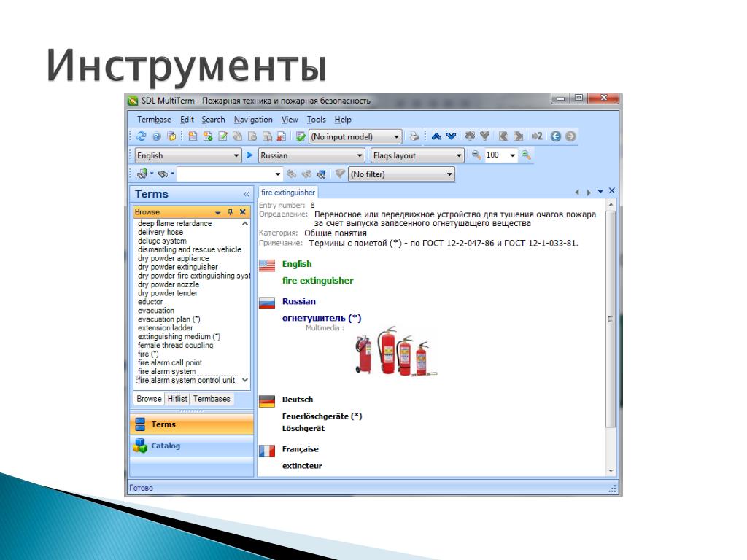Viewport: 747px width, 560px height.
Task: Click the entry pane vertical scrollbar
Action: [611, 319]
